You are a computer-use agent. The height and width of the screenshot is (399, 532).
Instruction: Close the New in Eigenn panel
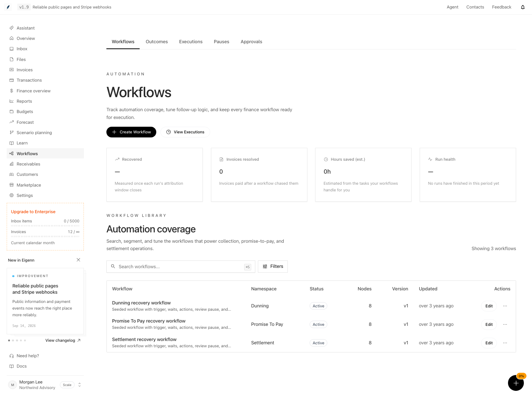coord(78,260)
